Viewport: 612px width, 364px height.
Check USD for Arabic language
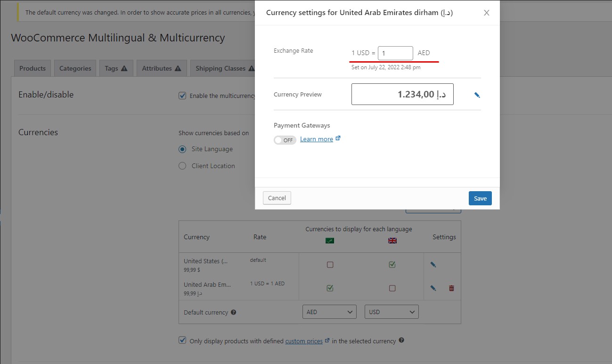point(330,265)
